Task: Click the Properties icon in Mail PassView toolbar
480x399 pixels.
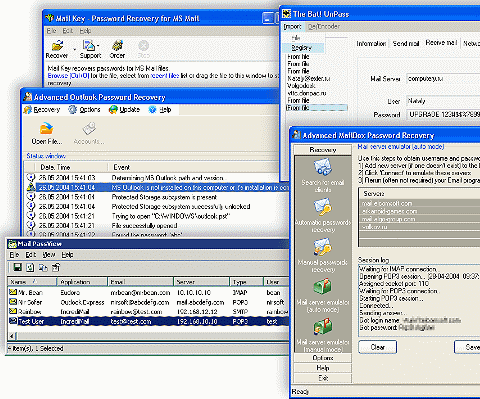Action: [56, 267]
